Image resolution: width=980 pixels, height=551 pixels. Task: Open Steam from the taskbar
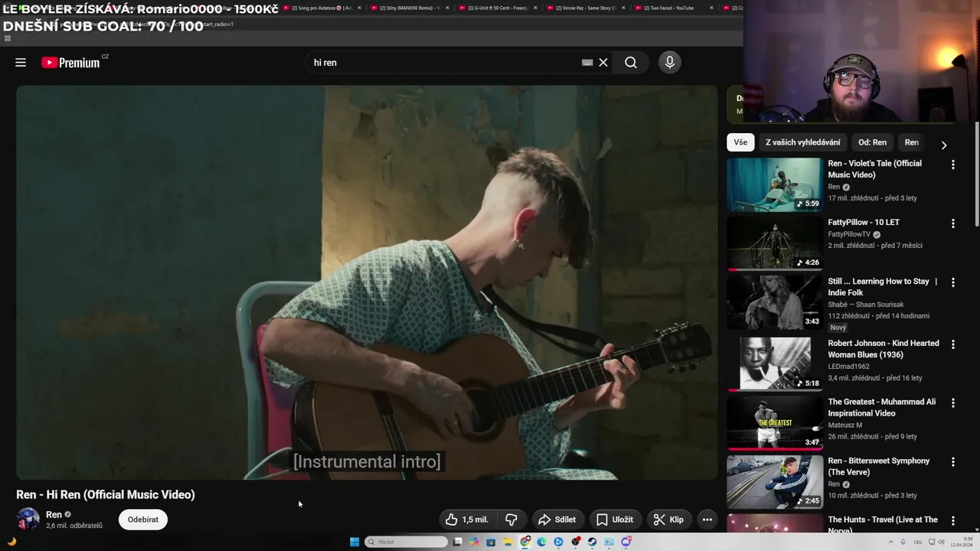click(x=592, y=542)
